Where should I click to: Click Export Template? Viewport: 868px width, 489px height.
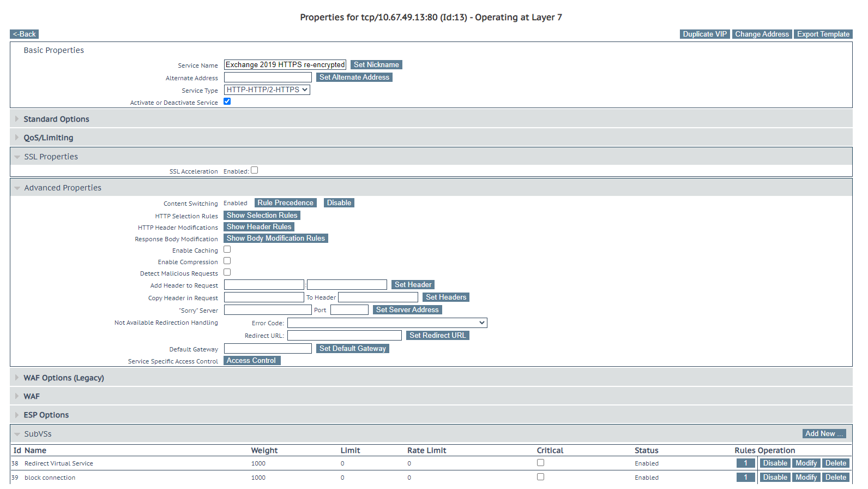click(x=823, y=34)
